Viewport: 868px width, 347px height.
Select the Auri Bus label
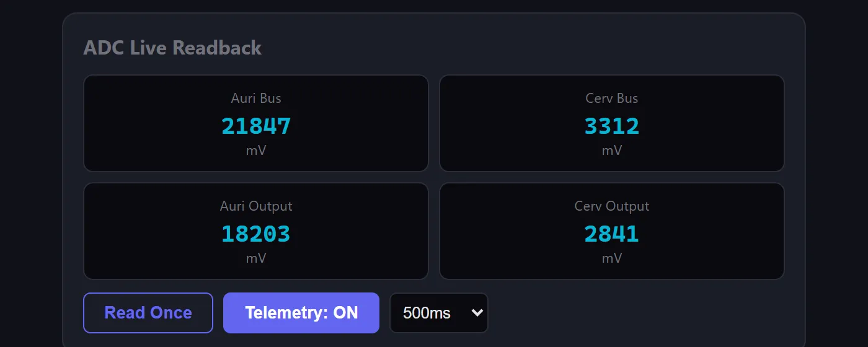coord(256,99)
